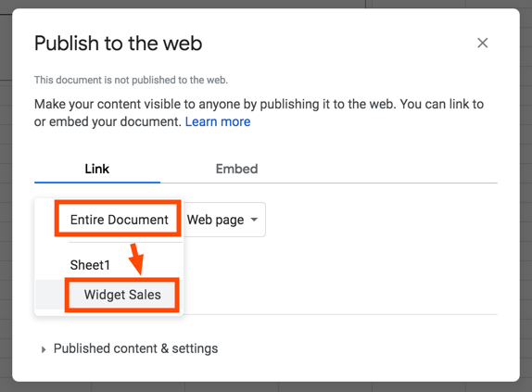Click the not published status message

pos(131,80)
